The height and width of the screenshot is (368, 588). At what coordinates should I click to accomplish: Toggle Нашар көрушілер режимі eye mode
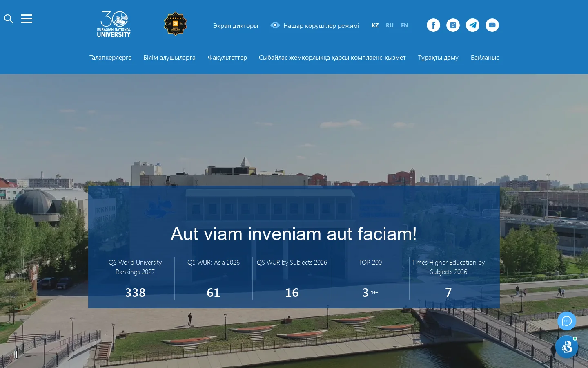point(315,25)
